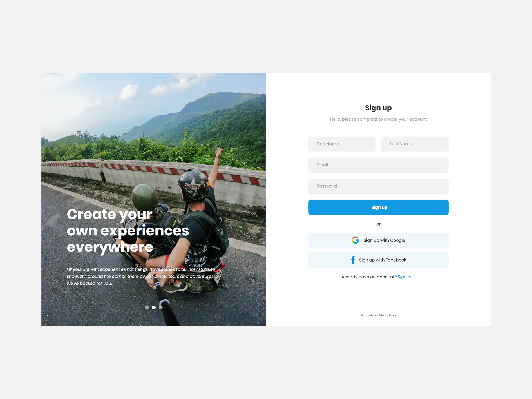Open the Sign in link
Image resolution: width=532 pixels, height=399 pixels.
[x=404, y=277]
